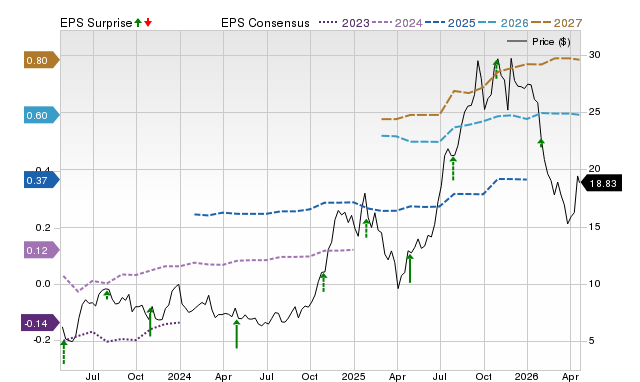The height and width of the screenshot is (382, 640).
Task: Click the EPS surprise arrow at November 2024
Action: tap(323, 282)
